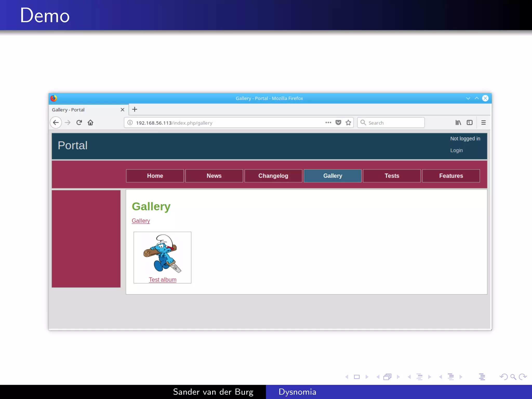Save page to Pocket icon

click(x=338, y=123)
